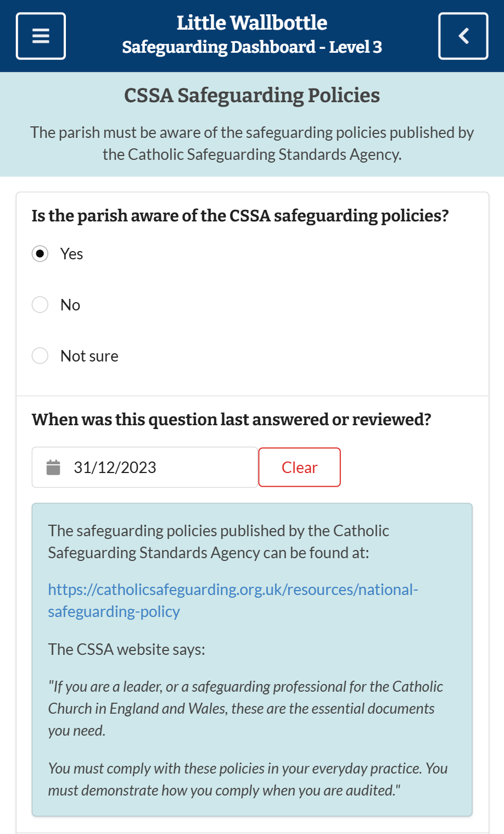Click the italic 'You must comply' quote
The image size is (504, 834).
click(248, 779)
